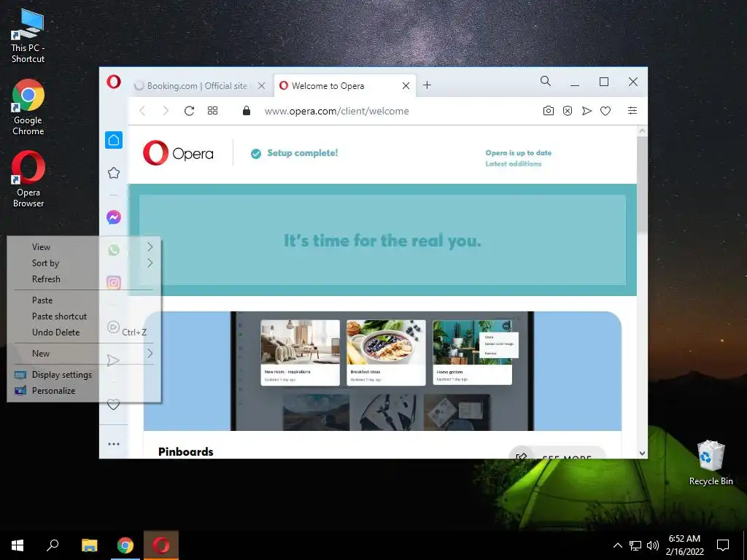Open the sidebar Home icon
The height and width of the screenshot is (560, 747).
[114, 140]
